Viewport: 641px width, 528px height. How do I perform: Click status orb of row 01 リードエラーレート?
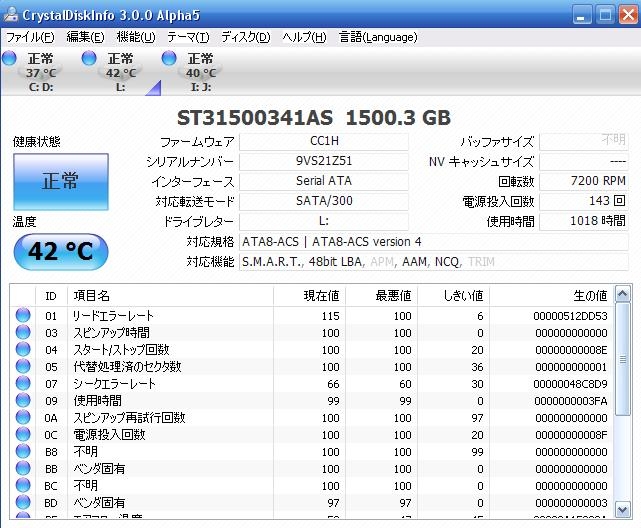[23, 315]
